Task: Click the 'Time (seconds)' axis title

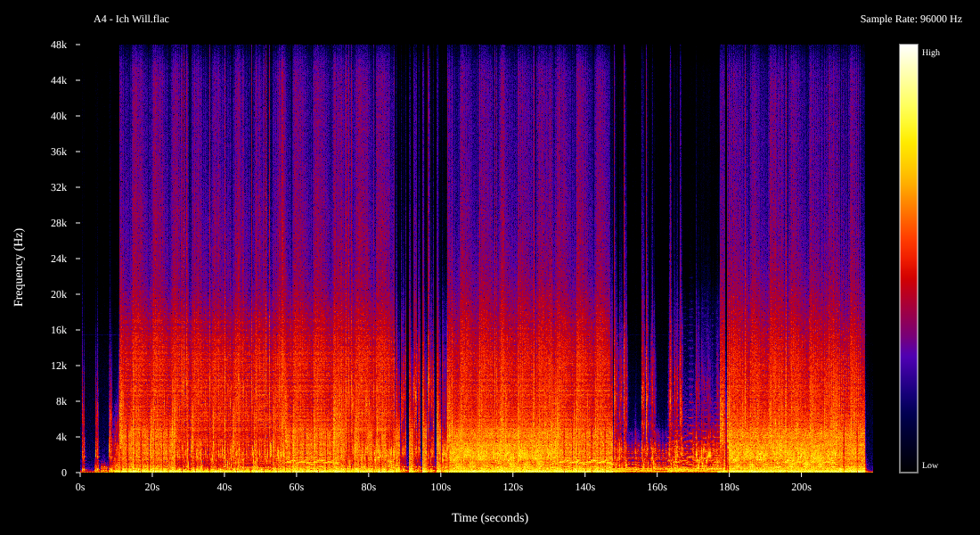Action: click(x=489, y=518)
